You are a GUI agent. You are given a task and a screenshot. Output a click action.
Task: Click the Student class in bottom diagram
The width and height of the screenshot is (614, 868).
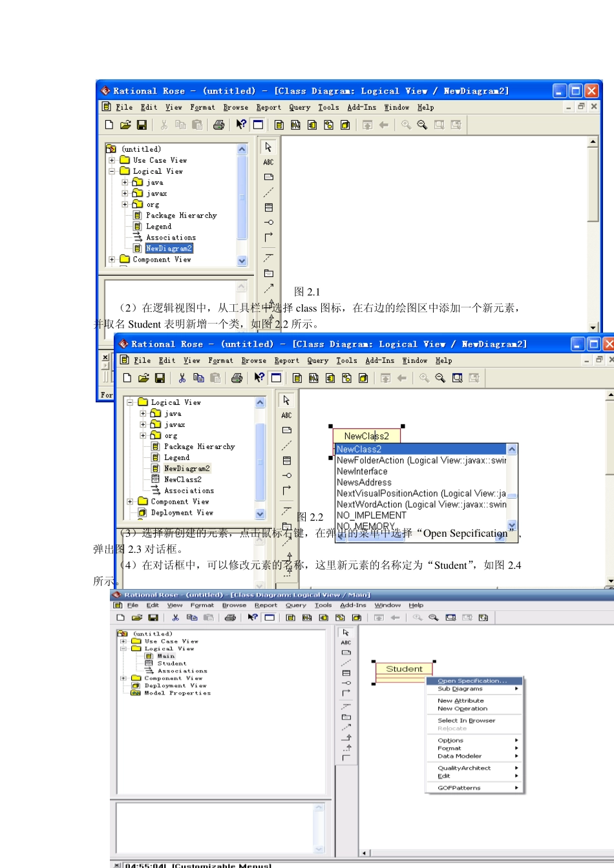point(404,669)
